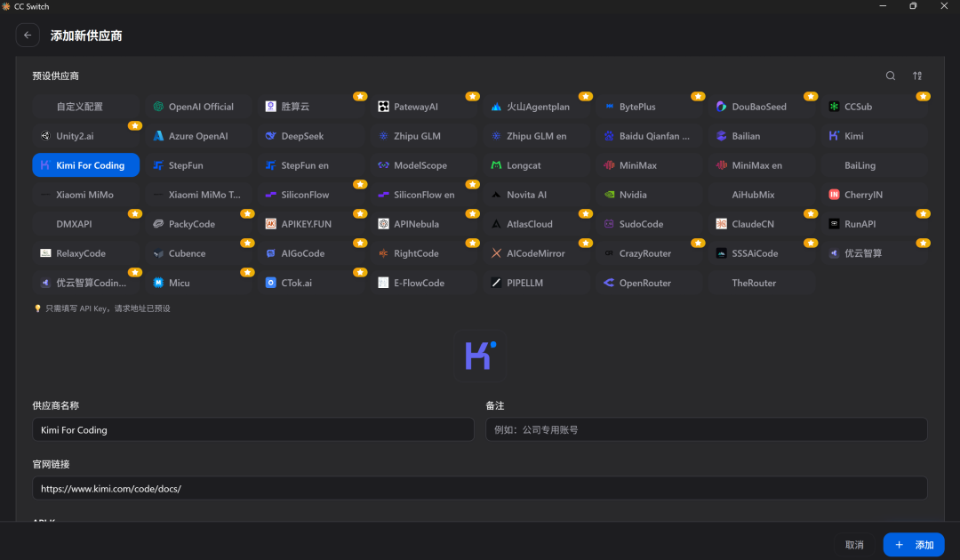Pick the PackyCode preset
The width and height of the screenshot is (960, 560).
(x=198, y=224)
